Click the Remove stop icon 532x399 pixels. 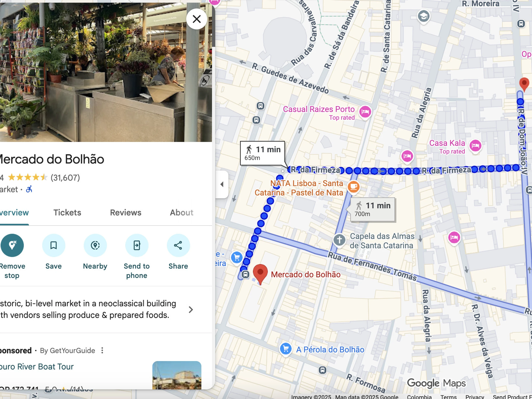click(12, 245)
